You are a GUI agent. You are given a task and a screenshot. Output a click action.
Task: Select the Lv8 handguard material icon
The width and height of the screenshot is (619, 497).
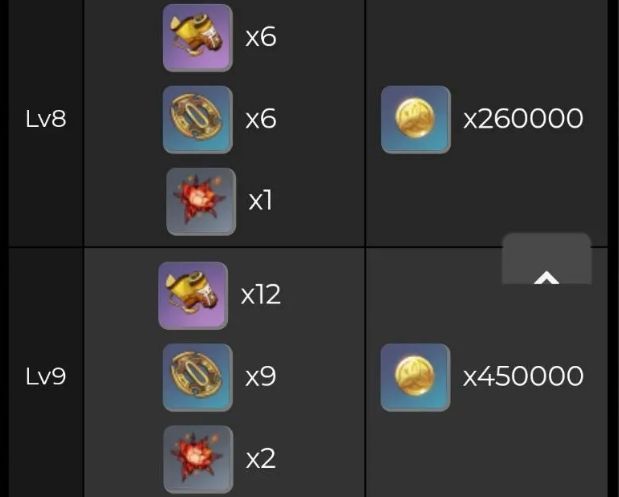(x=197, y=119)
